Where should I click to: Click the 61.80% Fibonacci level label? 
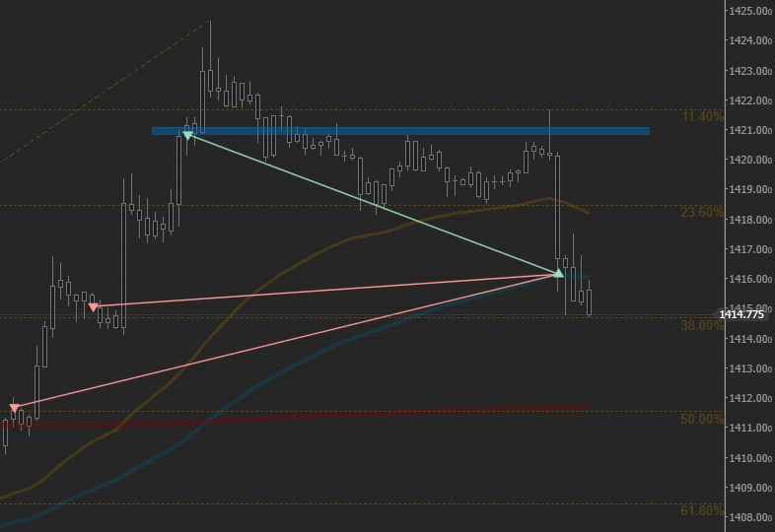[x=702, y=510]
